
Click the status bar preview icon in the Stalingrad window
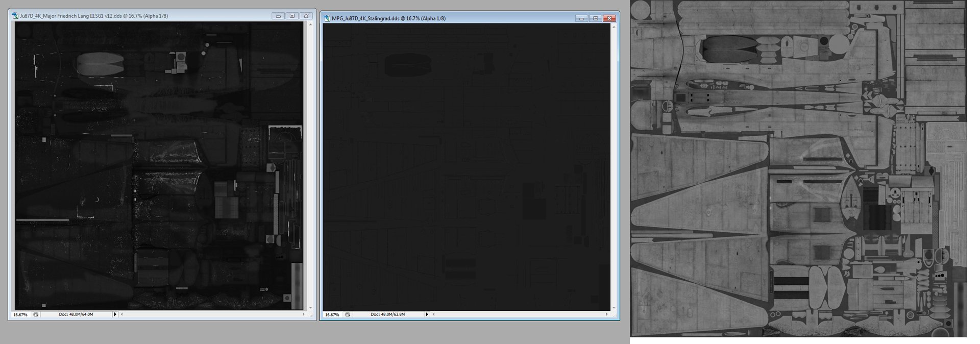click(348, 314)
